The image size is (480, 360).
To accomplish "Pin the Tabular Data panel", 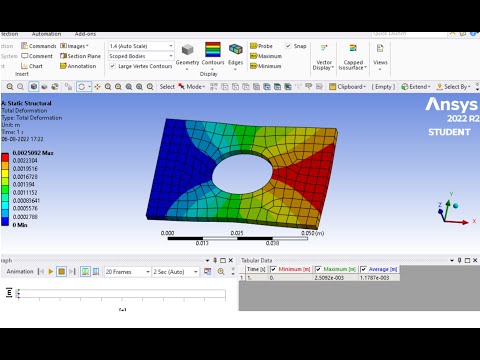I will pyautogui.click(x=460, y=260).
